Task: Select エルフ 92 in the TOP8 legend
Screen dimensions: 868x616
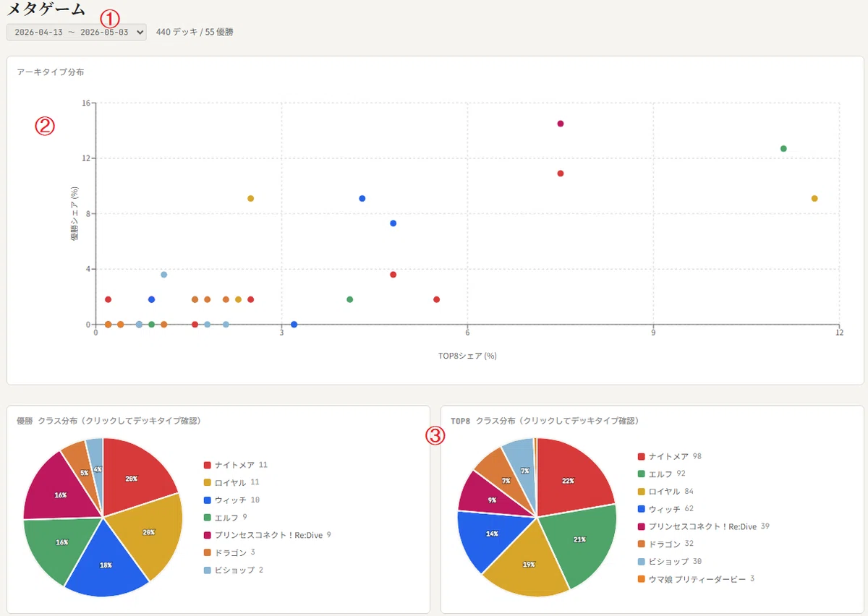Action: click(661, 474)
